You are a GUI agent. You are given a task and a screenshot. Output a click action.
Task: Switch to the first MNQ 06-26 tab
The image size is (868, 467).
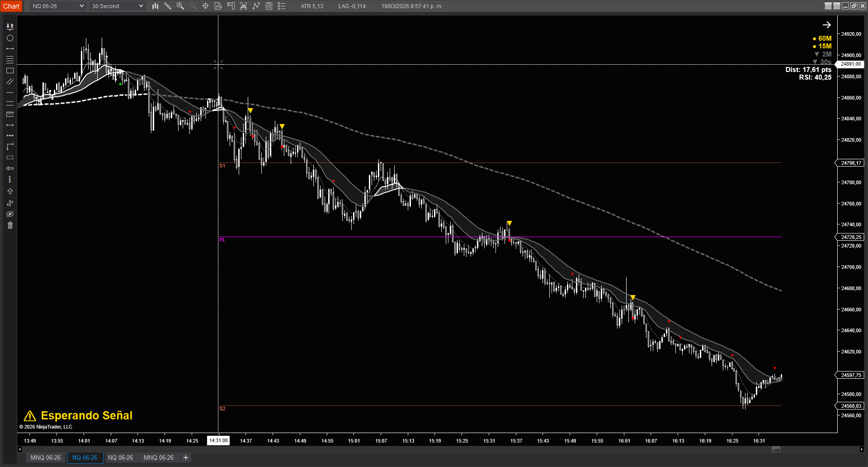pos(45,457)
